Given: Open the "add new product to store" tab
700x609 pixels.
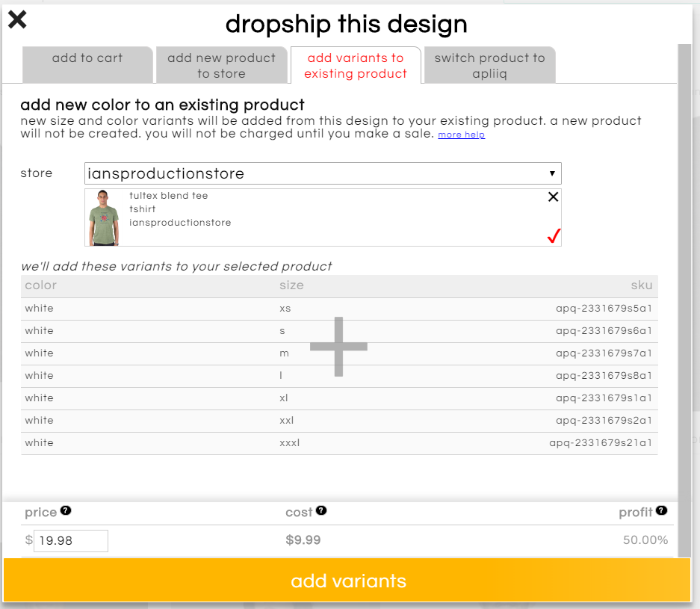Looking at the screenshot, I should (222, 65).
